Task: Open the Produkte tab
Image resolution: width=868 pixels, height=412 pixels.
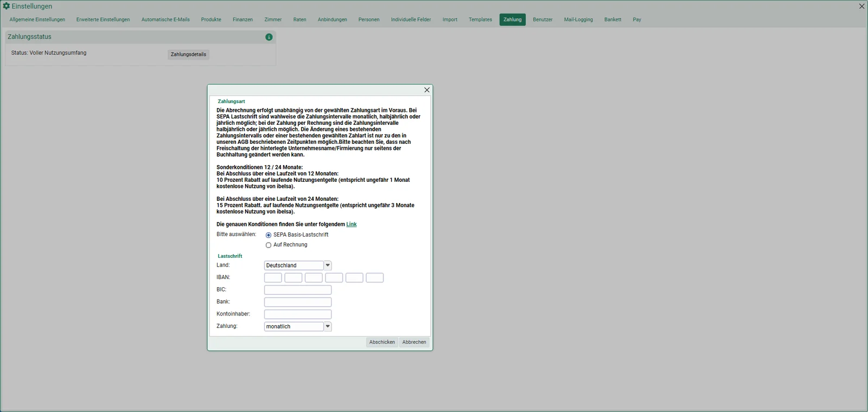Action: 211,20
